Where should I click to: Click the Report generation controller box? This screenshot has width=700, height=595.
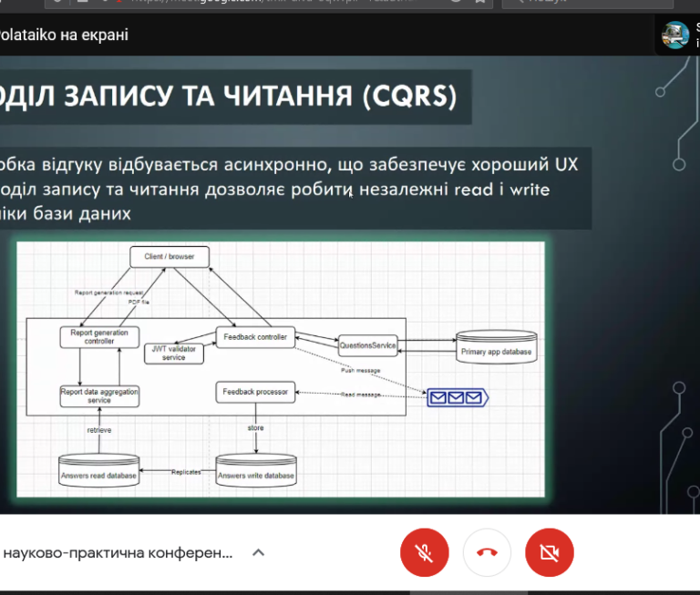99,337
